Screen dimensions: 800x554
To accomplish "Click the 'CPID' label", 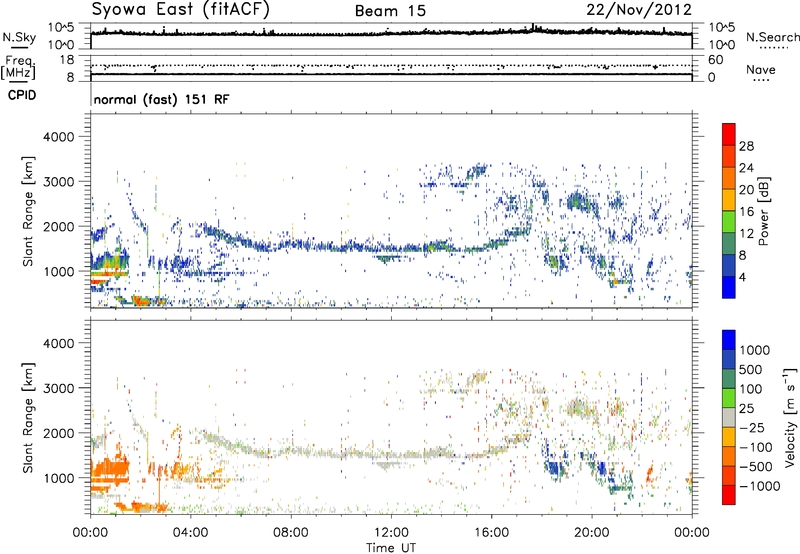I will [x=22, y=95].
